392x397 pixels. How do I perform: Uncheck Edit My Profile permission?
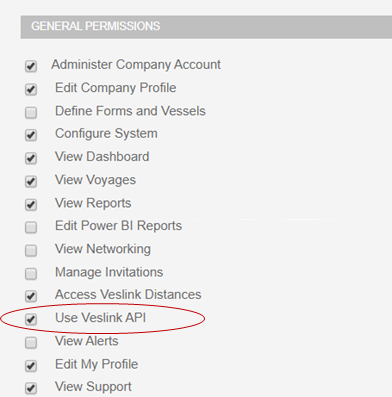[x=31, y=366]
